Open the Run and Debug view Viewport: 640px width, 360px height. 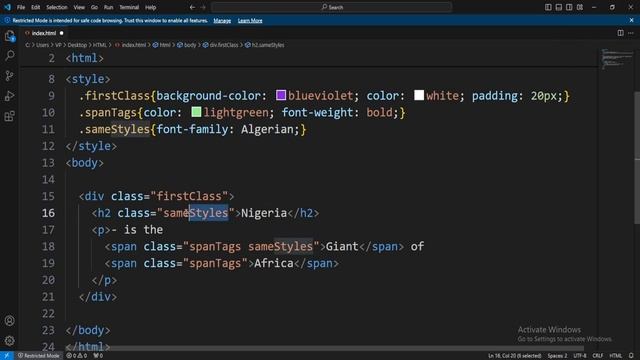(x=9, y=96)
